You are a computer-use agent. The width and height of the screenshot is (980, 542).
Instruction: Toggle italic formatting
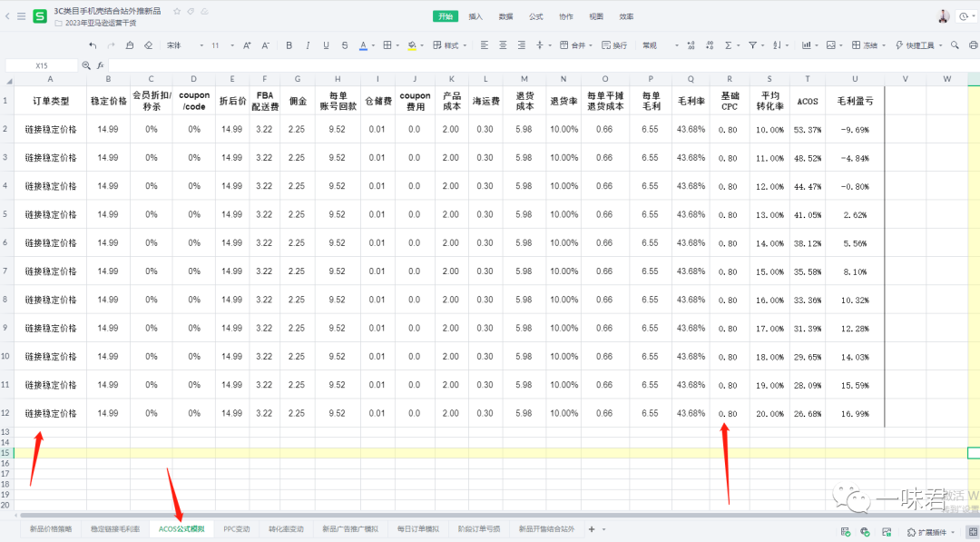click(308, 45)
